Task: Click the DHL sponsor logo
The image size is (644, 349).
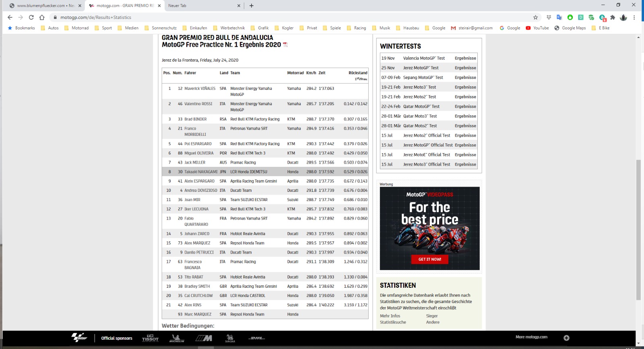Action: point(256,338)
